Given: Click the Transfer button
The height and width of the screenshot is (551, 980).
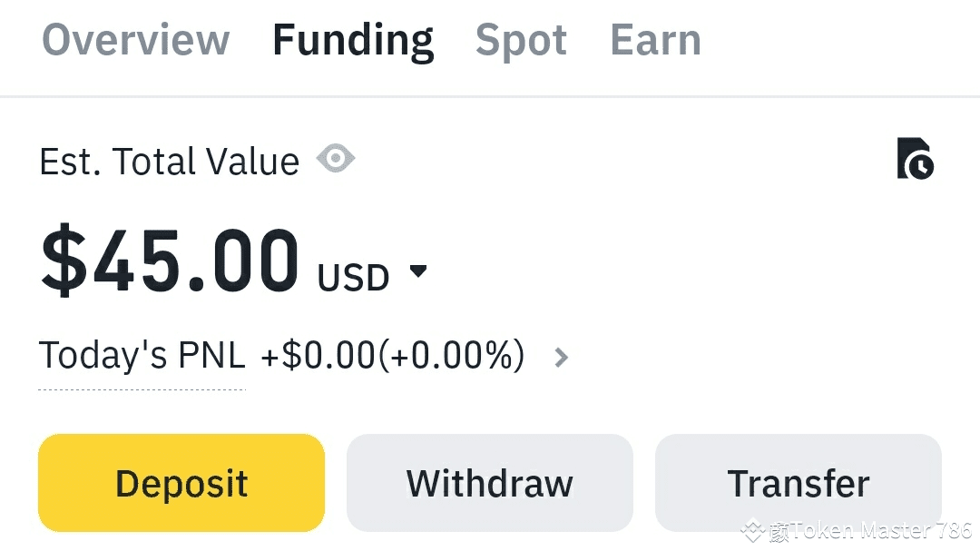Looking at the screenshot, I should point(798,483).
